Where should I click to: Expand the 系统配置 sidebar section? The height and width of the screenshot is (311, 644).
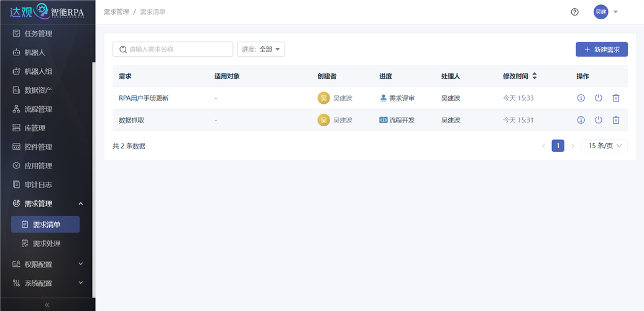click(47, 283)
